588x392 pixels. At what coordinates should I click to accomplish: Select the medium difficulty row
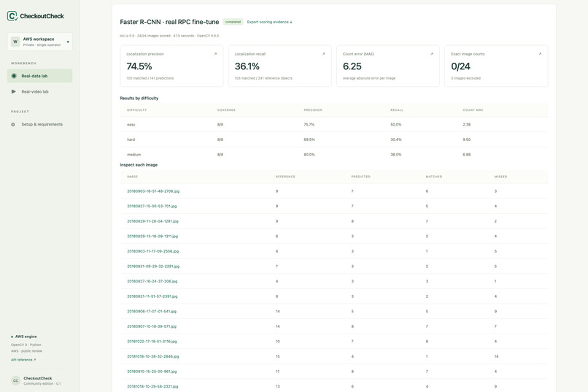(333, 155)
